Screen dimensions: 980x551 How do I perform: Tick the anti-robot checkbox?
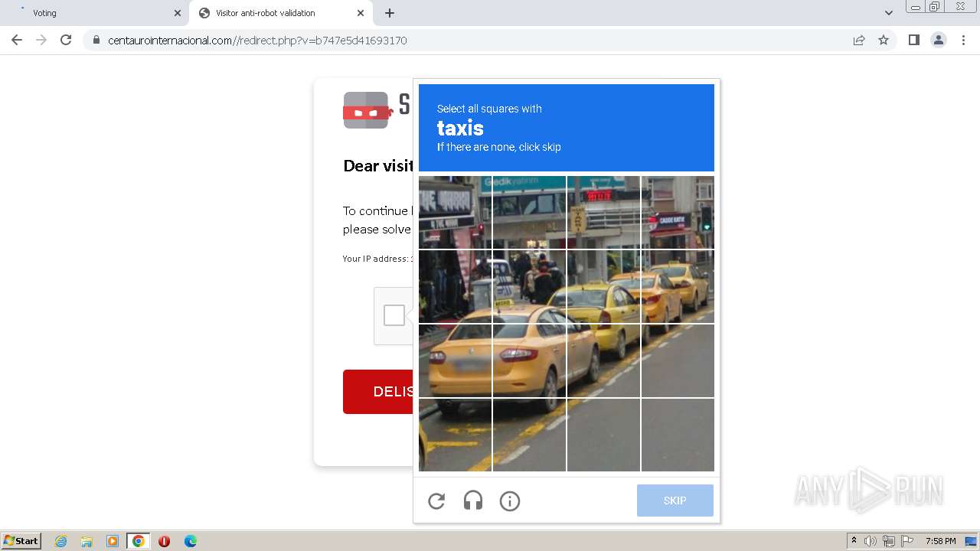tap(394, 315)
